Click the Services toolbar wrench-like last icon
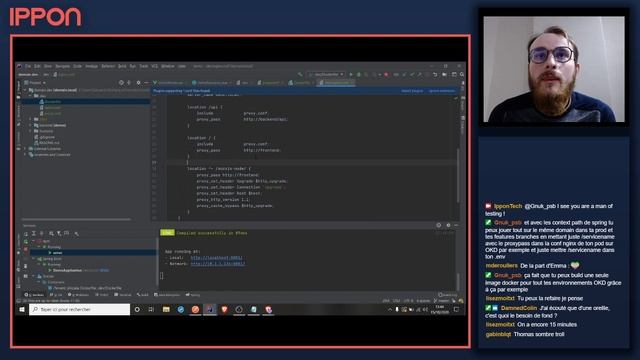The height and width of the screenshot is (360, 640). 76,233
